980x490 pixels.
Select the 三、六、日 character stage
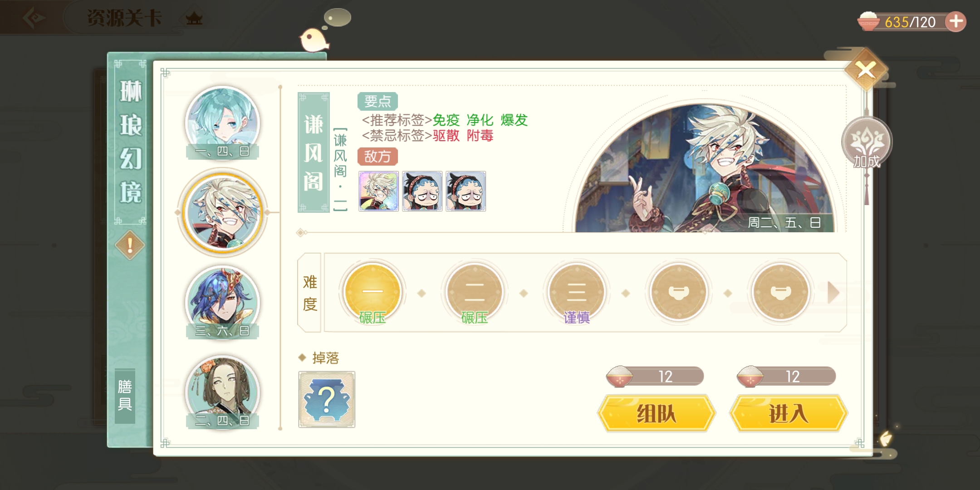[222, 302]
